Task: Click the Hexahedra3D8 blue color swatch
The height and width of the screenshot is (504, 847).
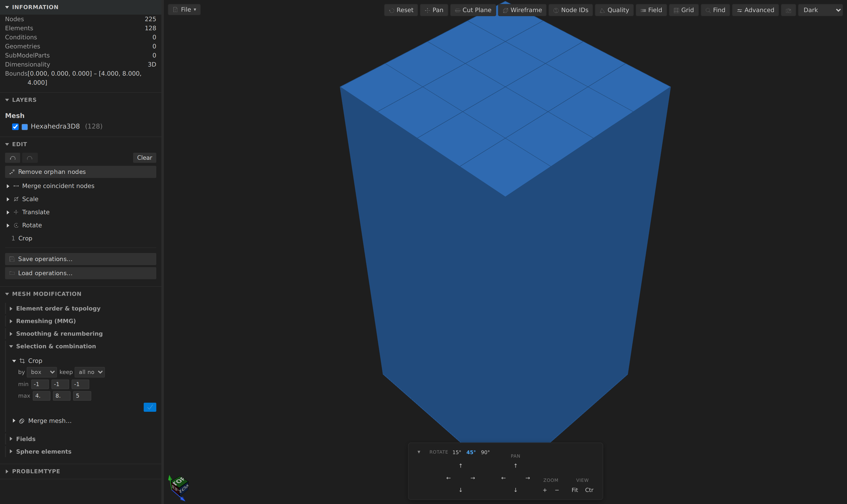Action: coord(25,127)
